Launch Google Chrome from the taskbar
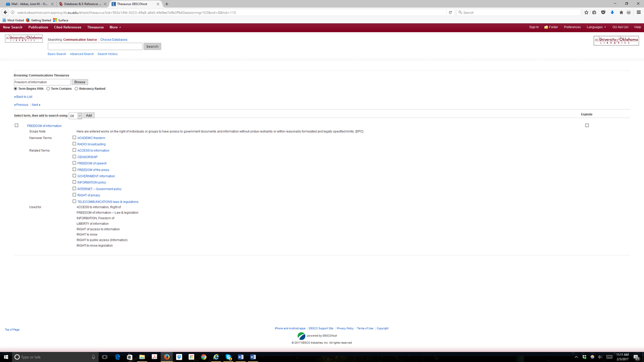The image size is (644, 362). pyautogui.click(x=203, y=357)
